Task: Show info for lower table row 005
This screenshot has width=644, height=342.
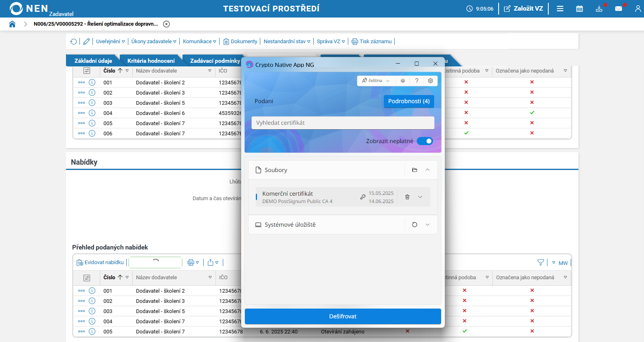Action: pyautogui.click(x=92, y=331)
